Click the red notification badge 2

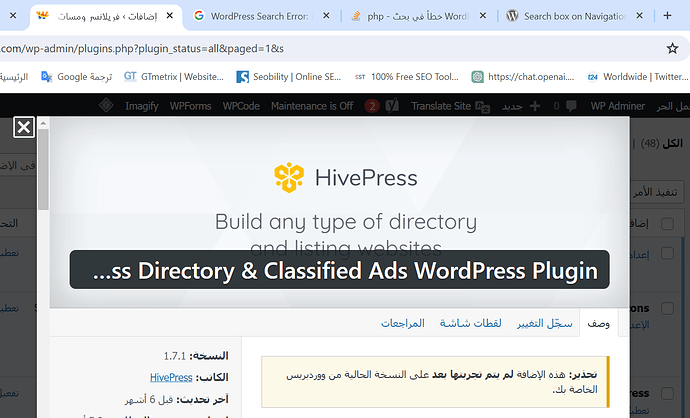[372, 106]
